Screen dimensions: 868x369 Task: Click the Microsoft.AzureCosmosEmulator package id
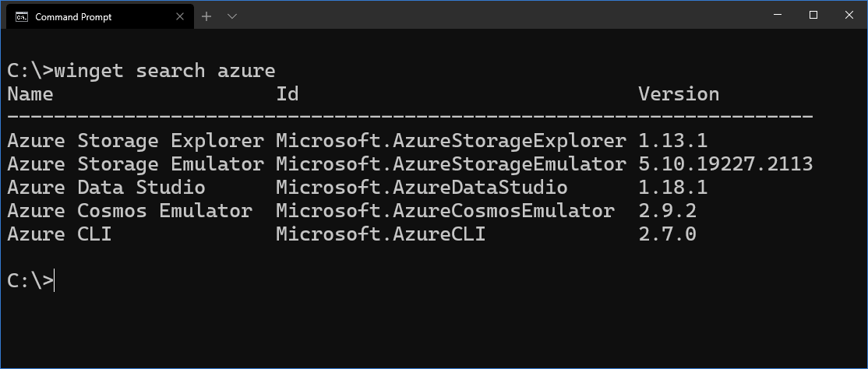coord(446,211)
